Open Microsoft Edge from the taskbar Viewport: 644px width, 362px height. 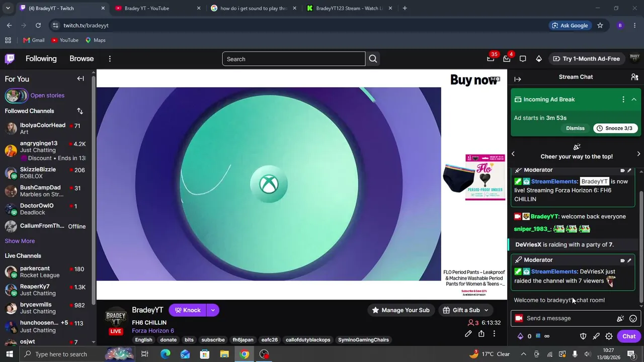click(165, 354)
